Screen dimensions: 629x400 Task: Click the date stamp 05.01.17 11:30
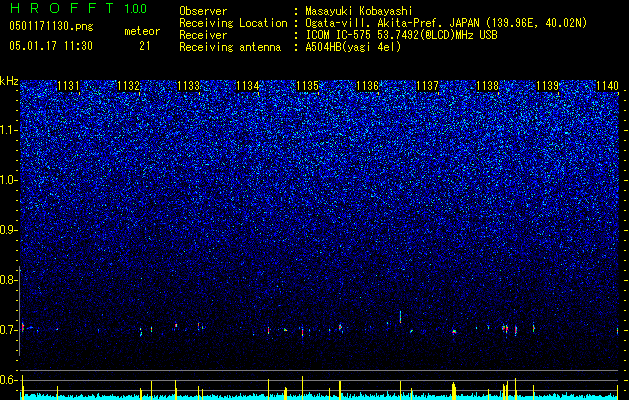point(51,46)
